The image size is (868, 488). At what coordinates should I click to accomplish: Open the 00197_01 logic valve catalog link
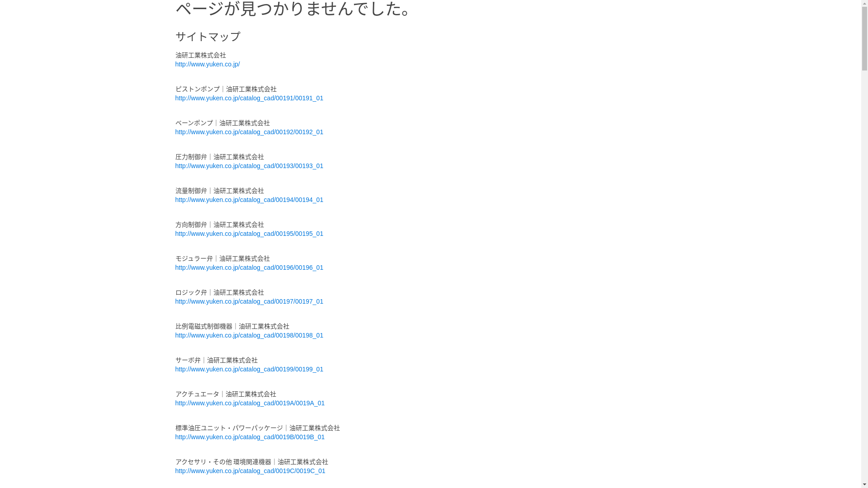click(249, 301)
